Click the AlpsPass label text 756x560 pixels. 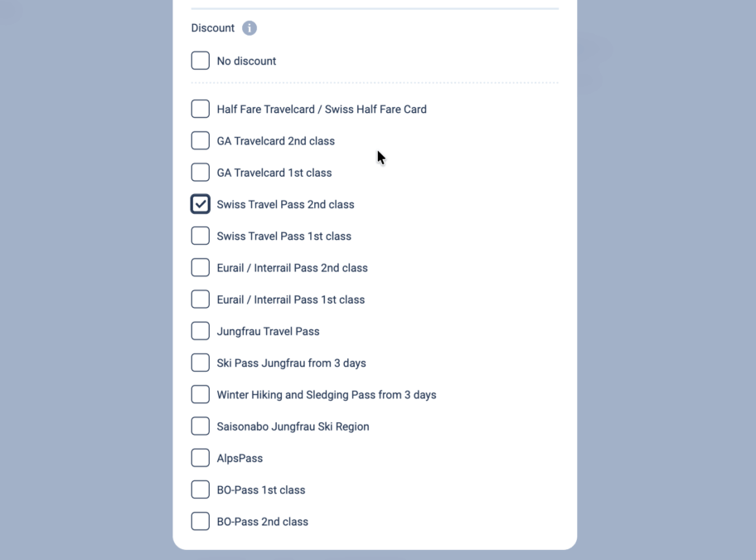pyautogui.click(x=240, y=458)
